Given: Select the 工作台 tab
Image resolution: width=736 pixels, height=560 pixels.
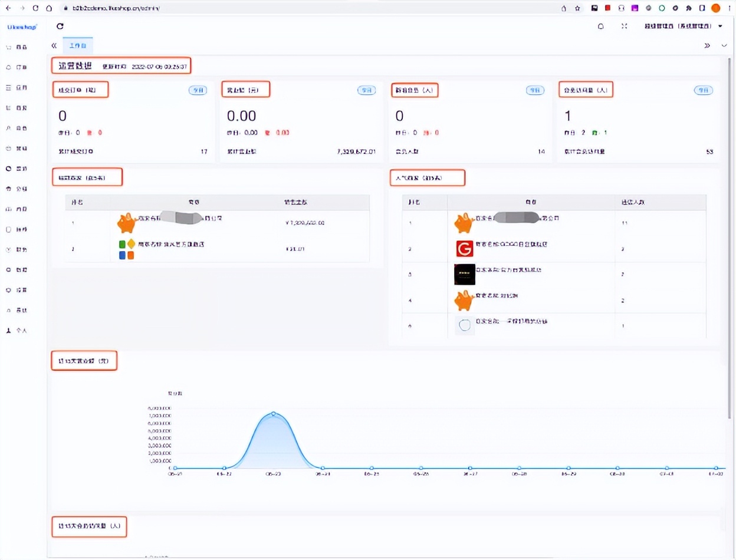Looking at the screenshot, I should click(x=78, y=45).
